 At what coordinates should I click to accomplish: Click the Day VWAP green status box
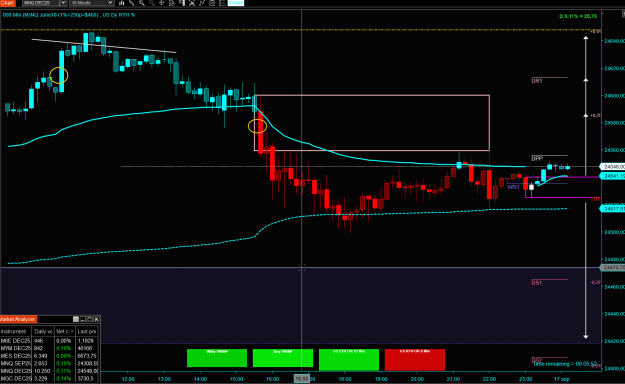(283, 358)
